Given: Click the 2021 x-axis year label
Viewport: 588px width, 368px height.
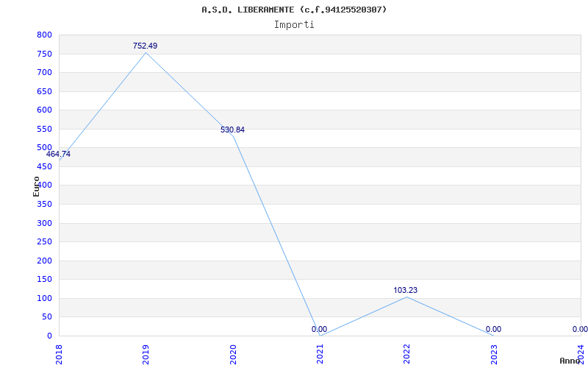Looking at the screenshot, I should tap(320, 355).
